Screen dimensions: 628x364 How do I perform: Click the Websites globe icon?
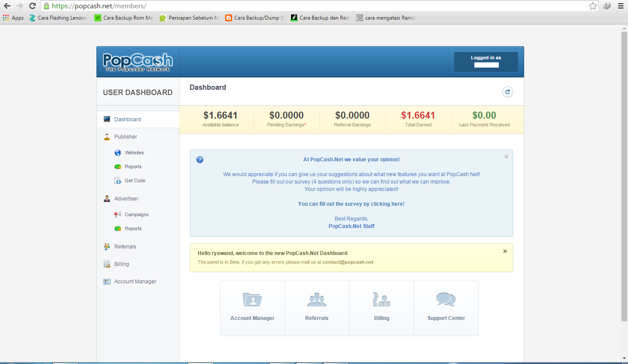117,153
